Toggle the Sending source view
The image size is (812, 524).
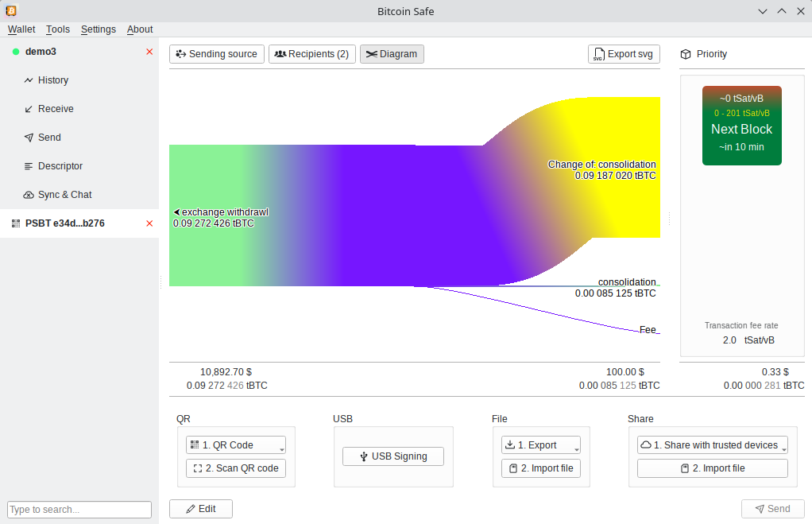[x=216, y=54]
